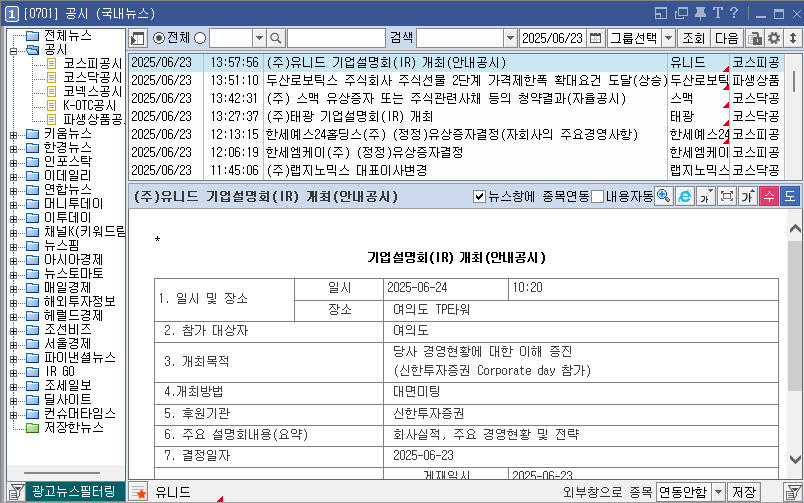Select the unlabeled second radio button
Viewport: 804px width, 503px height.
point(200,38)
